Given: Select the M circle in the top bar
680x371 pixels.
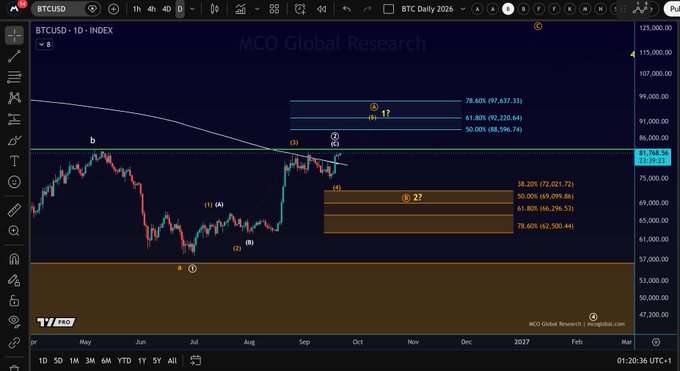Looking at the screenshot, I should coord(585,9).
